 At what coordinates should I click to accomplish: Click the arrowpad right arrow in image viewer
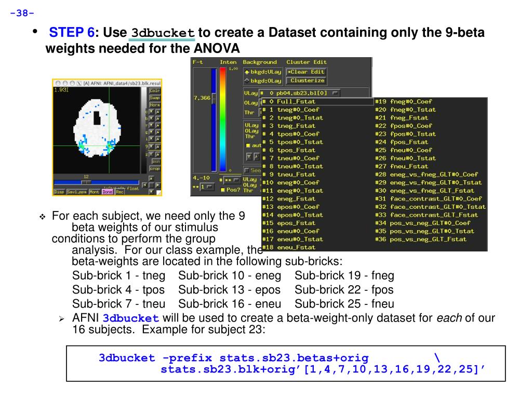point(158,185)
